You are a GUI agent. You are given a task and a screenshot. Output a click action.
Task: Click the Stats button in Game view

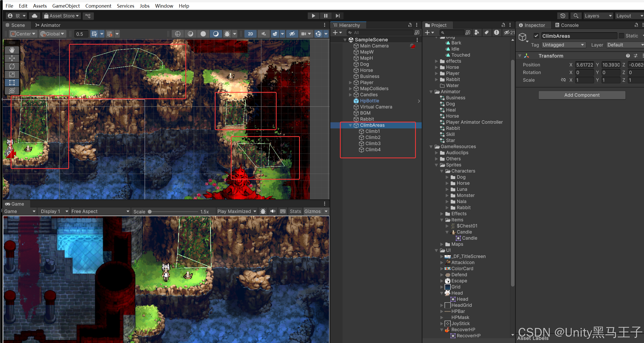295,211
